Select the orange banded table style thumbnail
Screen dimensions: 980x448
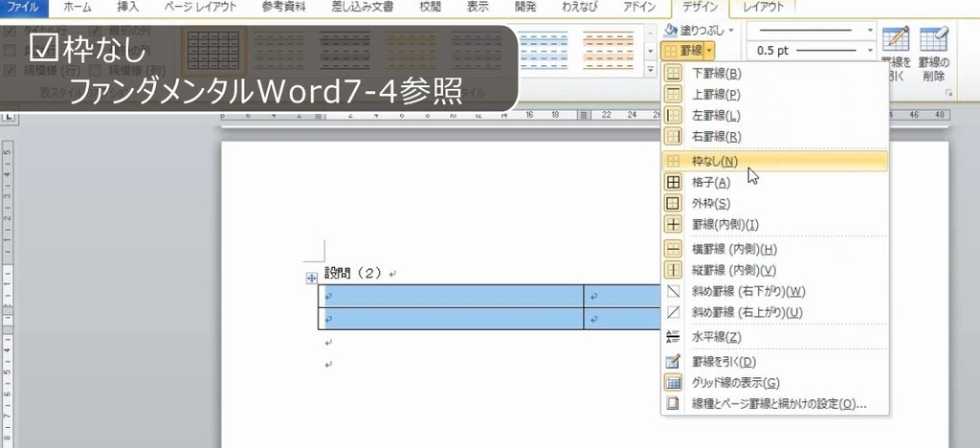tap(608, 50)
